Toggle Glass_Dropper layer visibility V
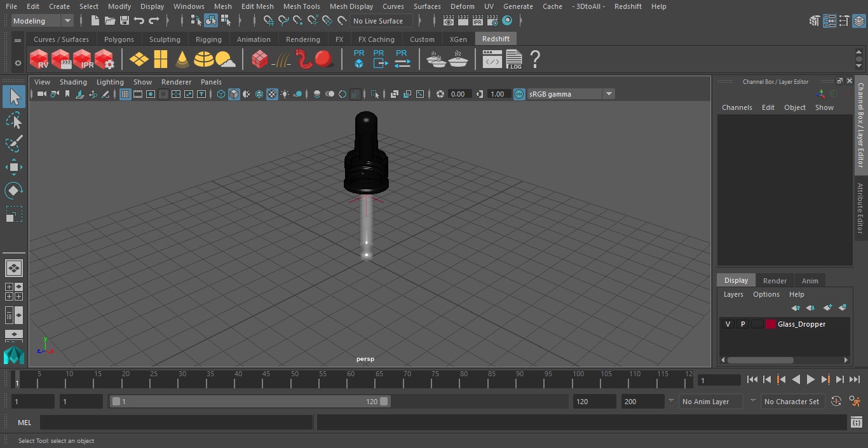Viewport: 868px width, 448px height. point(728,324)
